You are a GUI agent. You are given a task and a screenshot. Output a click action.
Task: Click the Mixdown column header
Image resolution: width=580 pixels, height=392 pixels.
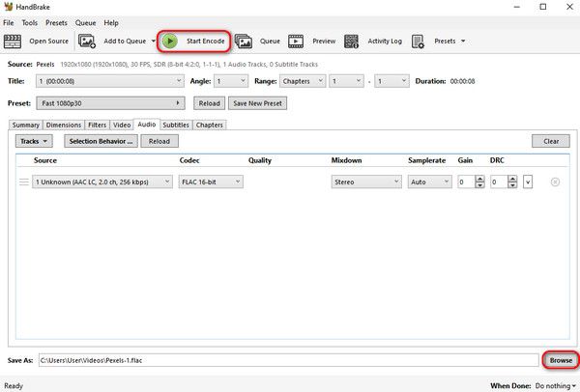click(347, 160)
